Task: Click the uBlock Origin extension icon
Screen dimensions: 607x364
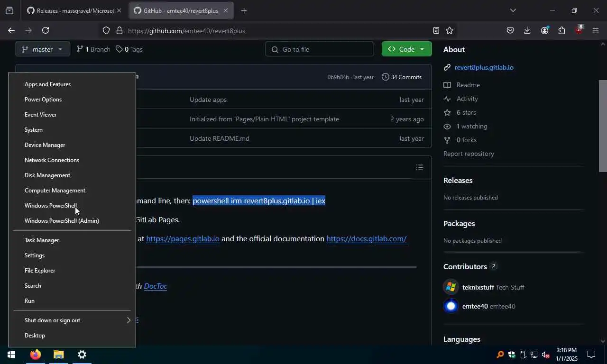Action: click(x=579, y=29)
